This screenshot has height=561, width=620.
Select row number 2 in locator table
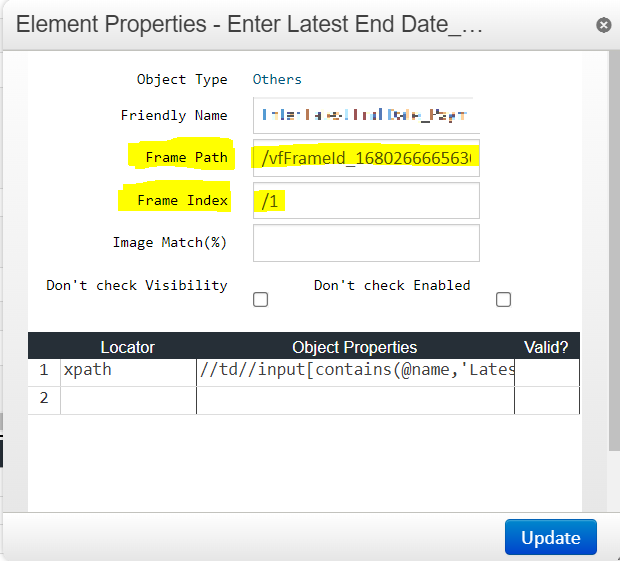pyautogui.click(x=44, y=398)
